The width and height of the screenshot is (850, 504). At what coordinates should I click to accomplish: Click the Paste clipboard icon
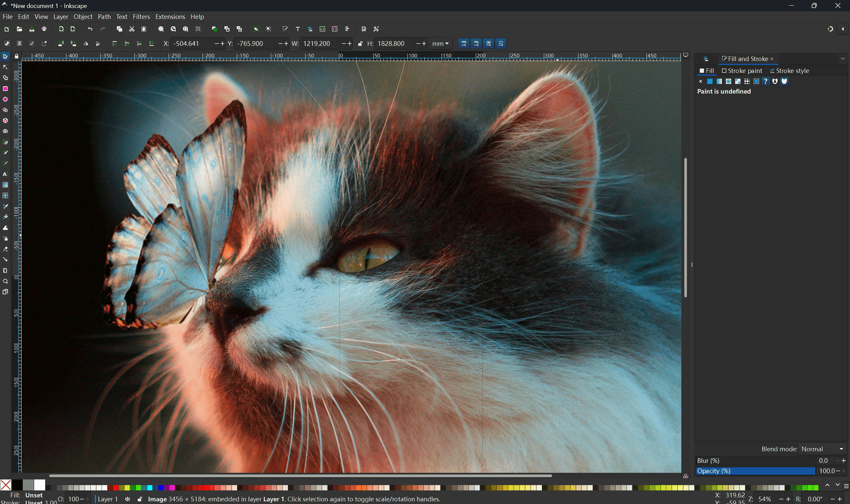coord(144,29)
